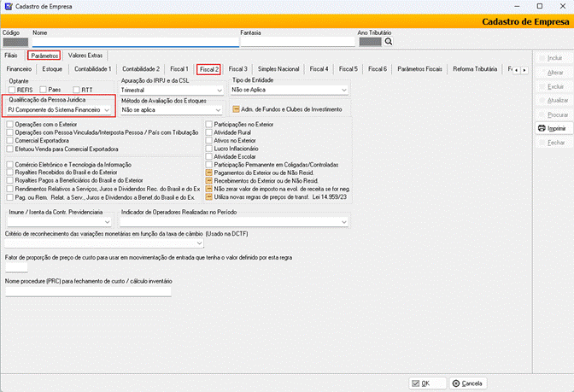Viewport: 574px width, 392px height.
Task: Check Atividade Escolar option
Action: [208, 156]
